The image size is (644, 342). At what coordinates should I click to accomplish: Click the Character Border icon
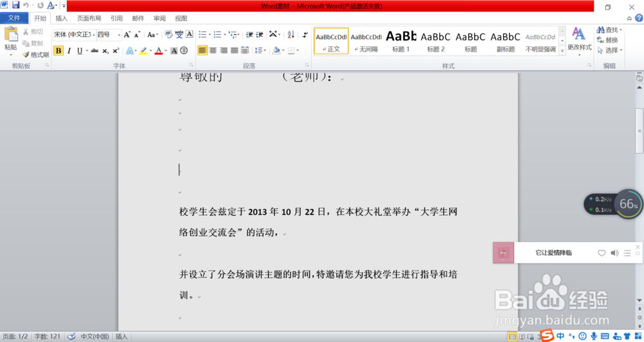click(189, 35)
